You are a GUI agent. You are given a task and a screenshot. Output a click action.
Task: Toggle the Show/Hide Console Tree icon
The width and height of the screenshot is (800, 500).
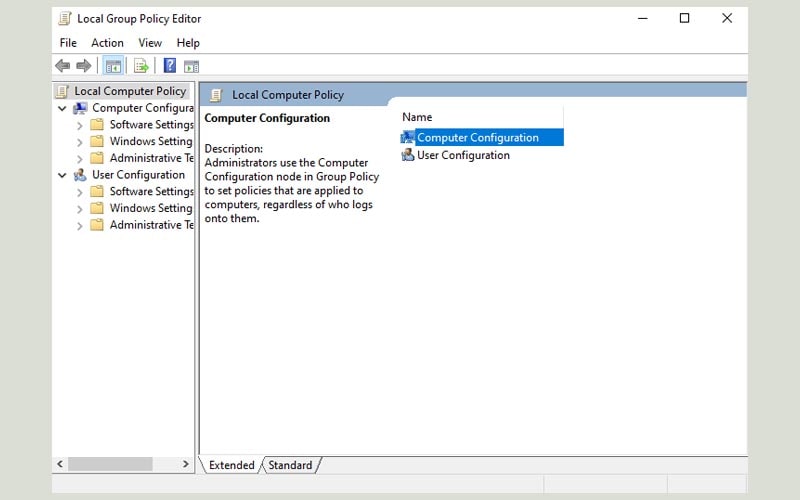click(x=113, y=66)
